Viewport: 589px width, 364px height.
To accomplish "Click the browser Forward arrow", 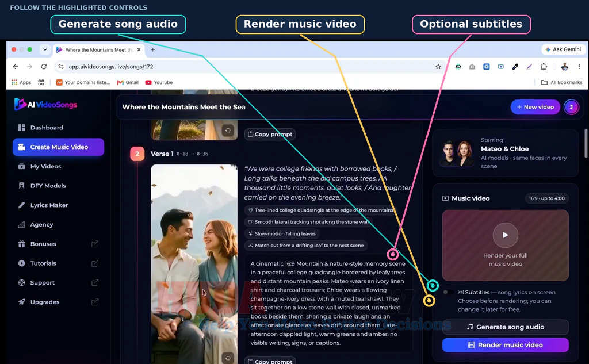I will [30, 67].
